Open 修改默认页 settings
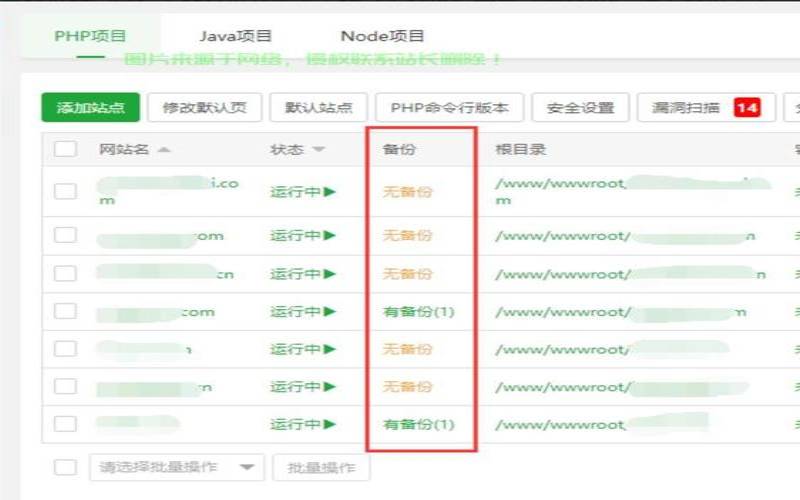 [204, 107]
